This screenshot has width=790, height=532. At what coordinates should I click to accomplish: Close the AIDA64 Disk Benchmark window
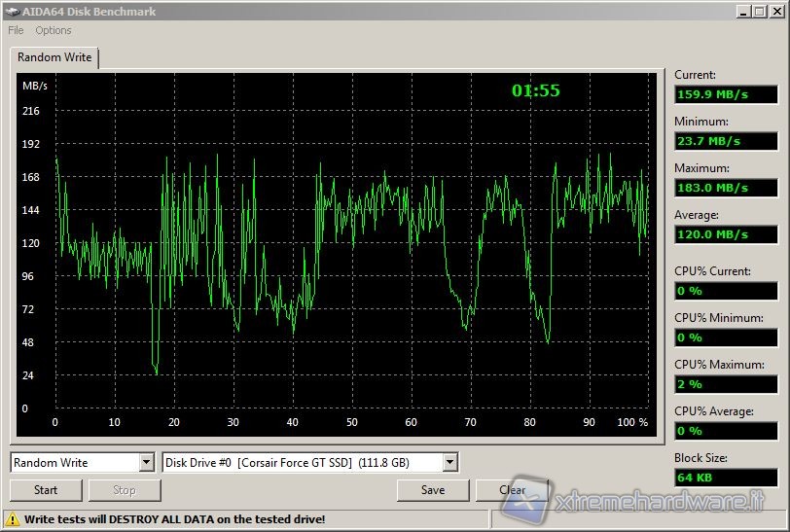pos(775,12)
